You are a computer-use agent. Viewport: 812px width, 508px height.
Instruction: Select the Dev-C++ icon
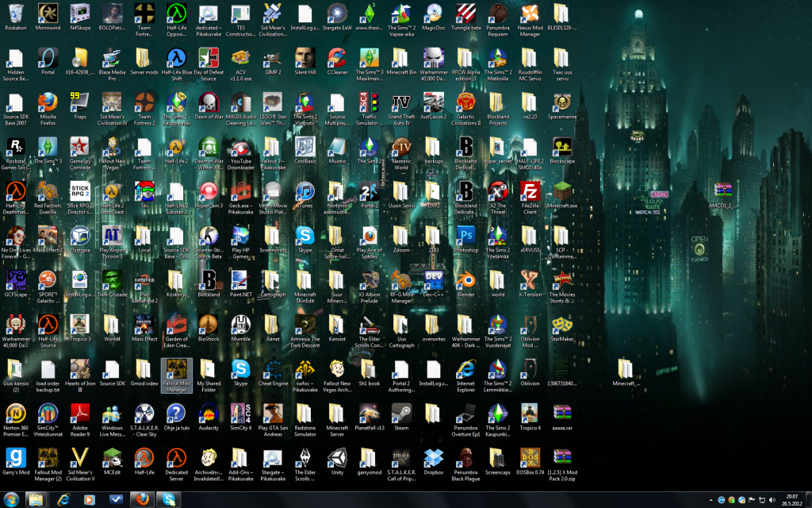tap(433, 285)
